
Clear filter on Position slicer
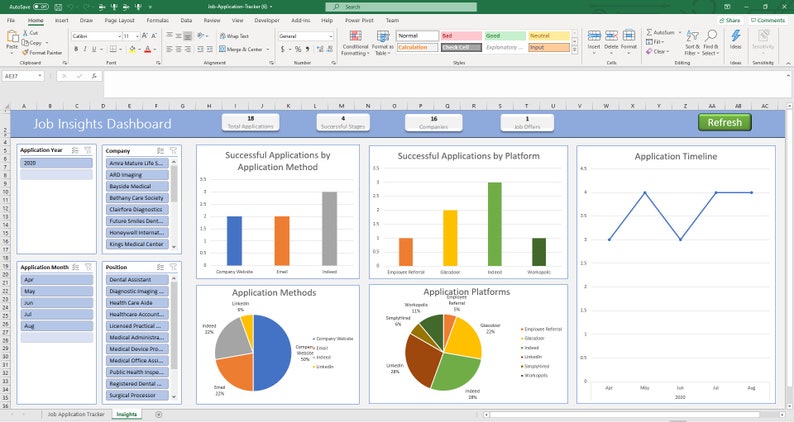click(173, 267)
